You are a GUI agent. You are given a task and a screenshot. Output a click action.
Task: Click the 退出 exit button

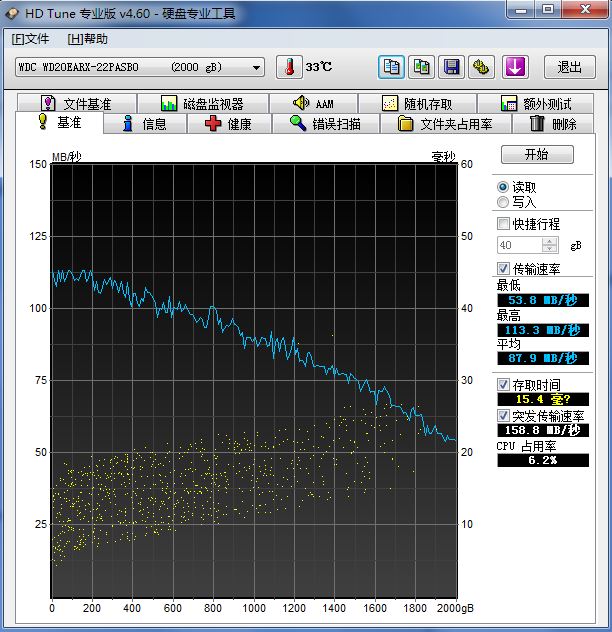(x=569, y=67)
